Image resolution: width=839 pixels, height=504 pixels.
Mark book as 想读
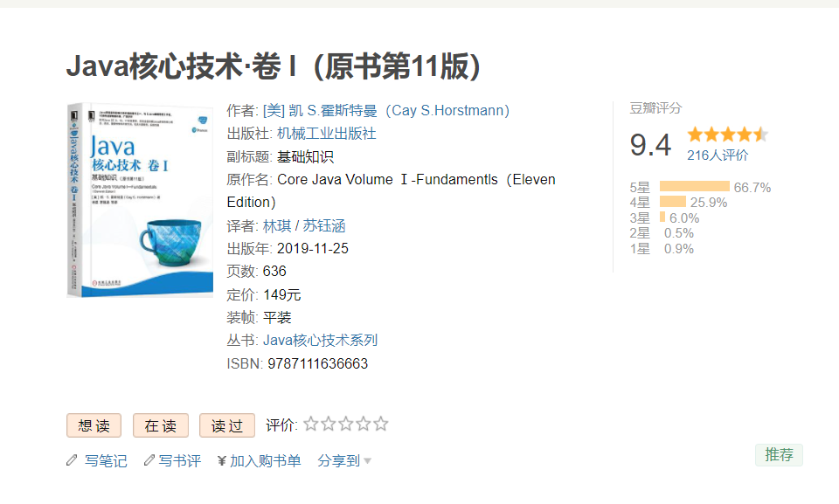94,426
